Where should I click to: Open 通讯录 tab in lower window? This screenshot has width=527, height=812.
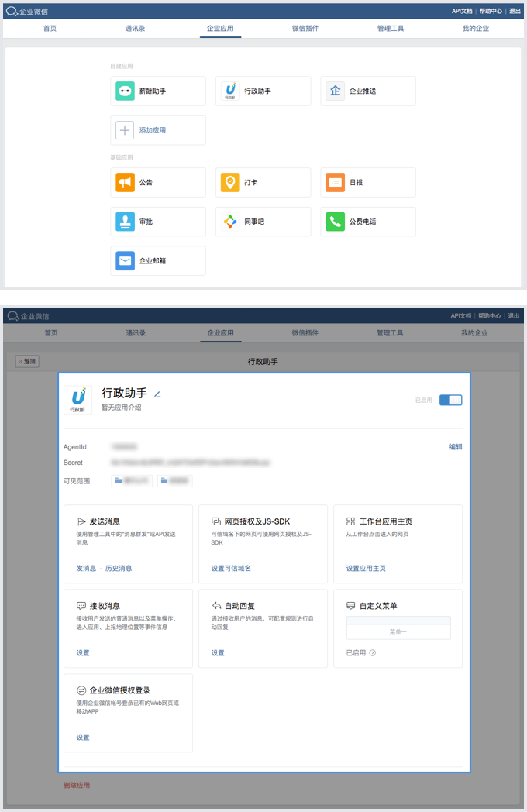136,333
